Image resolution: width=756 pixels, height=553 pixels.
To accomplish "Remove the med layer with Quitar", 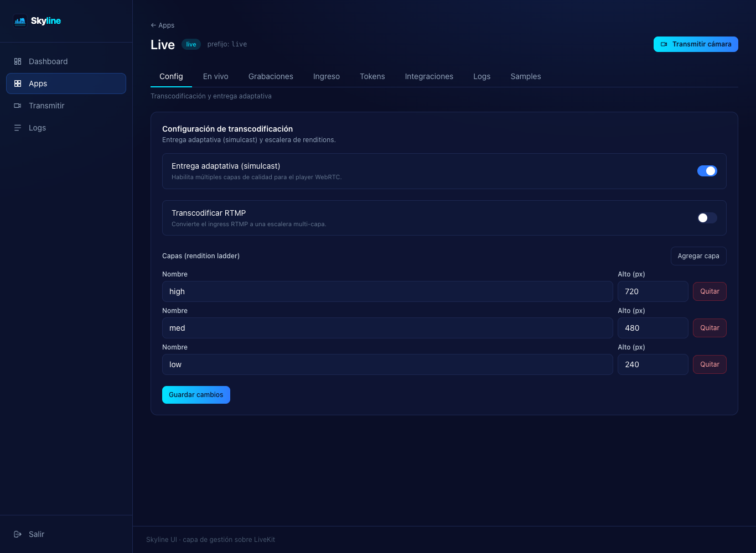I will coord(710,328).
